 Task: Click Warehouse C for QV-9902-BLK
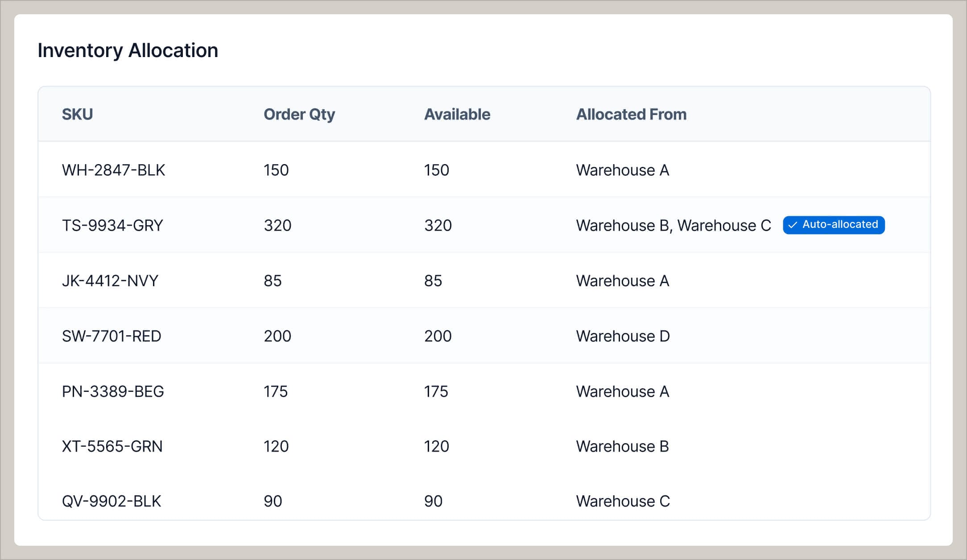tap(623, 501)
